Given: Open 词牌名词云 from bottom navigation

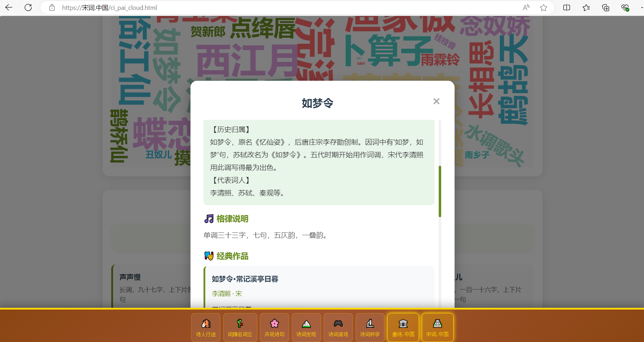Looking at the screenshot, I should (x=240, y=327).
